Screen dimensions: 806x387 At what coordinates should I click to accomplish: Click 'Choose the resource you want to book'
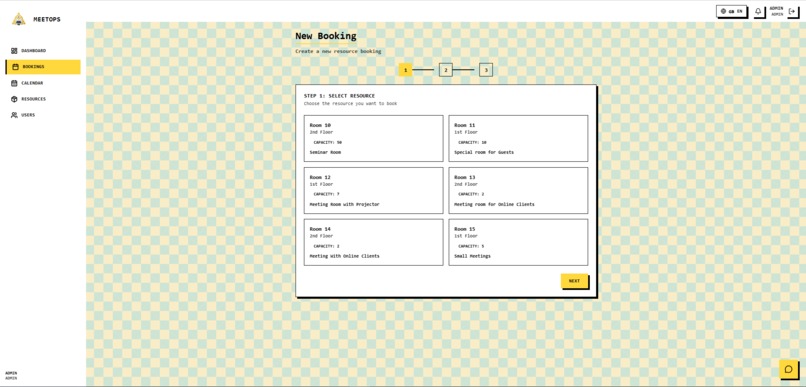pos(350,104)
